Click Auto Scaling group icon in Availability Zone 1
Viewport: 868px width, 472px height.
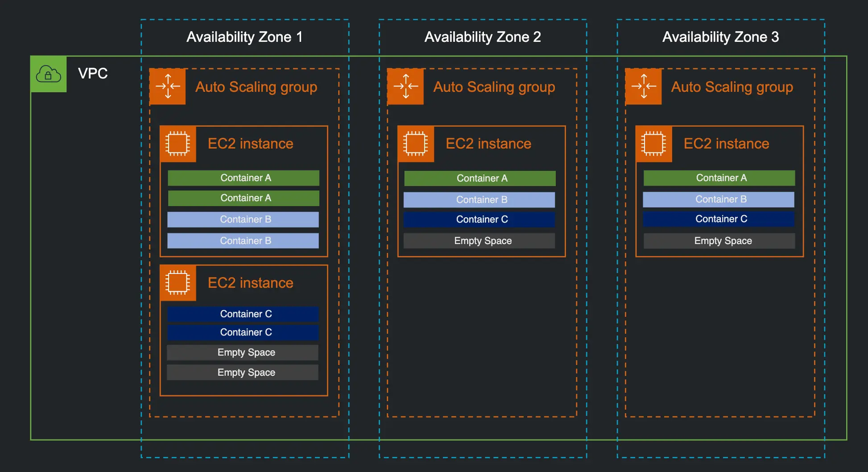click(x=168, y=87)
